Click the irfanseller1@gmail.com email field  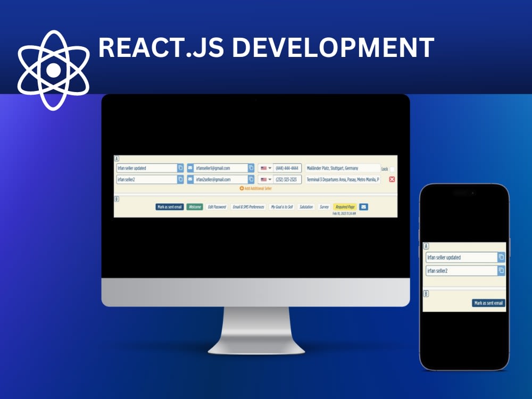pos(221,168)
